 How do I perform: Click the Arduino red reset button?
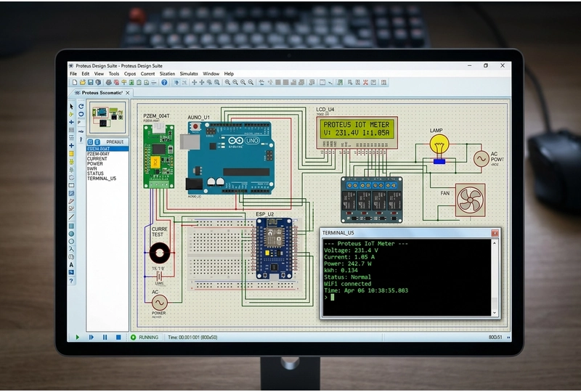tap(195, 127)
